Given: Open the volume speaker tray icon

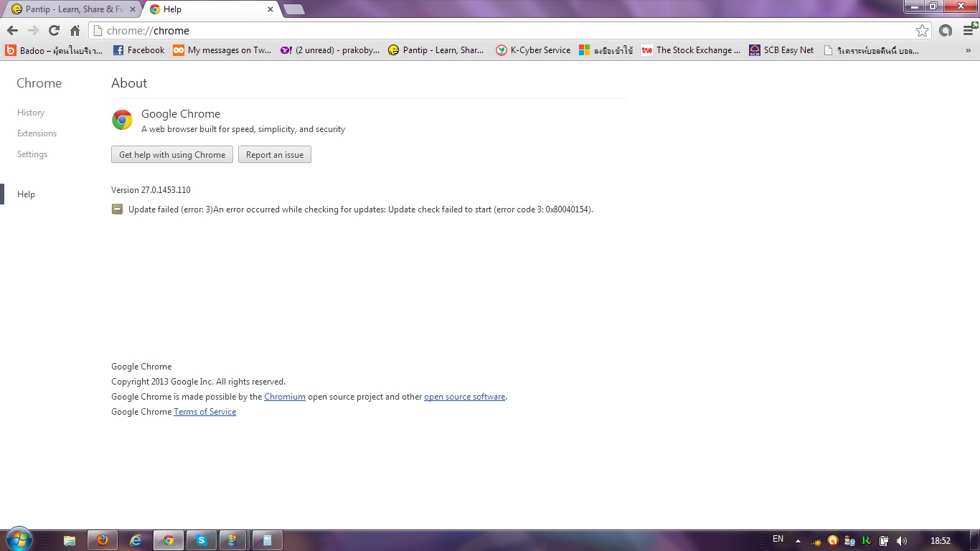Looking at the screenshot, I should (902, 541).
